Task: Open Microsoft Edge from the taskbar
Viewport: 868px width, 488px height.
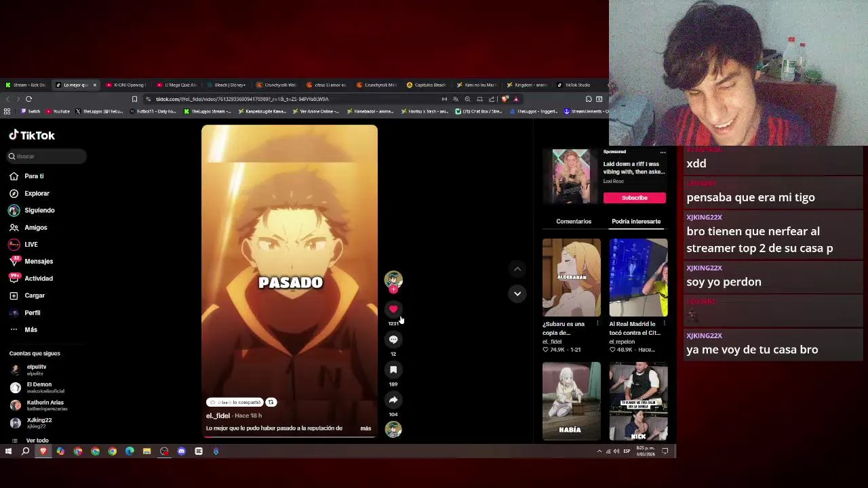Action: (x=130, y=451)
